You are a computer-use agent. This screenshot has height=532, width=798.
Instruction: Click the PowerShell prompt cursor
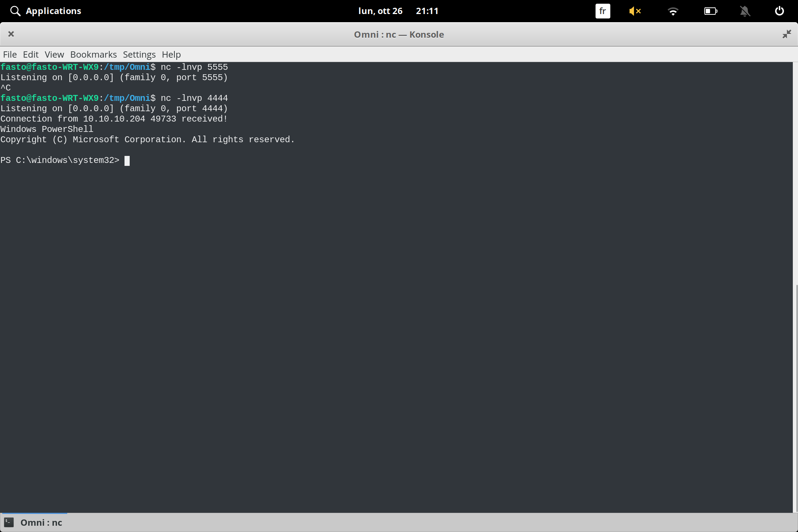(127, 160)
